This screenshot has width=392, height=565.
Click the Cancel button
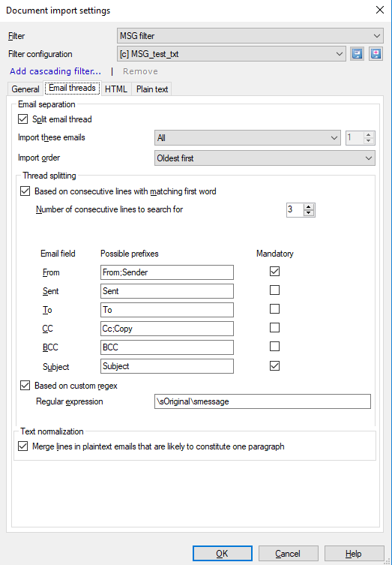(288, 554)
